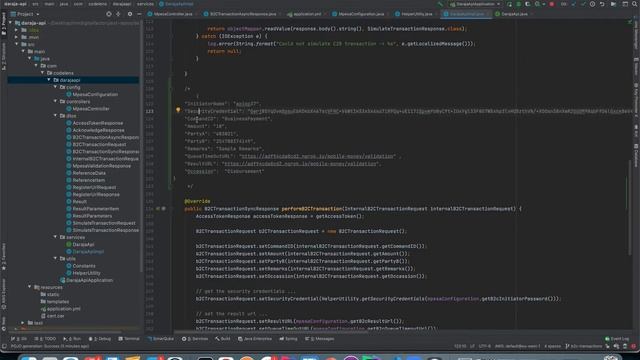Collapse the utils package arrow

tap(56, 258)
